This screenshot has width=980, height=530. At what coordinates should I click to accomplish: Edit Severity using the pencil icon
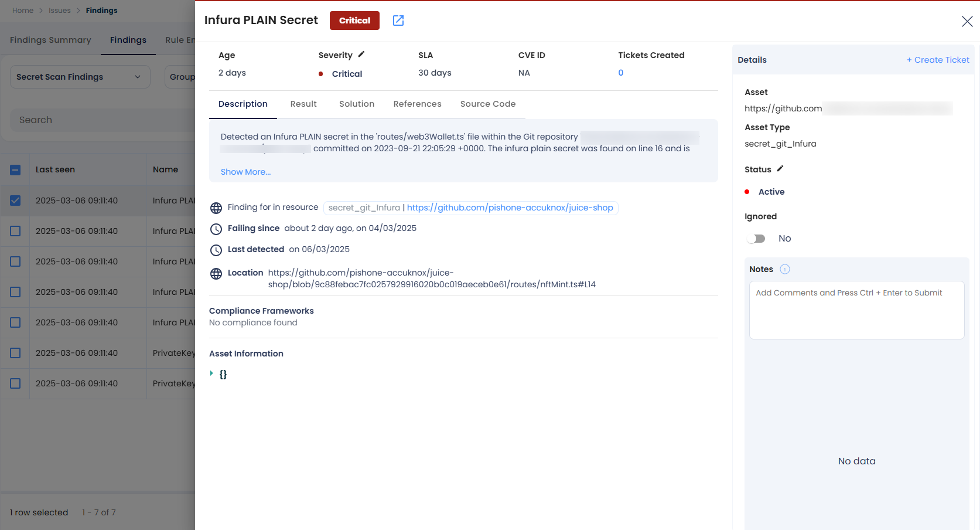pyautogui.click(x=361, y=55)
